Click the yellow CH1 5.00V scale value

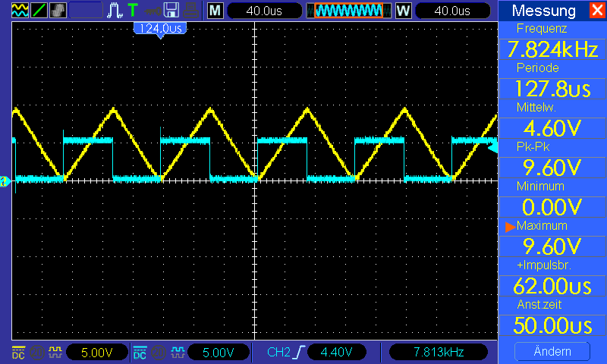97,353
